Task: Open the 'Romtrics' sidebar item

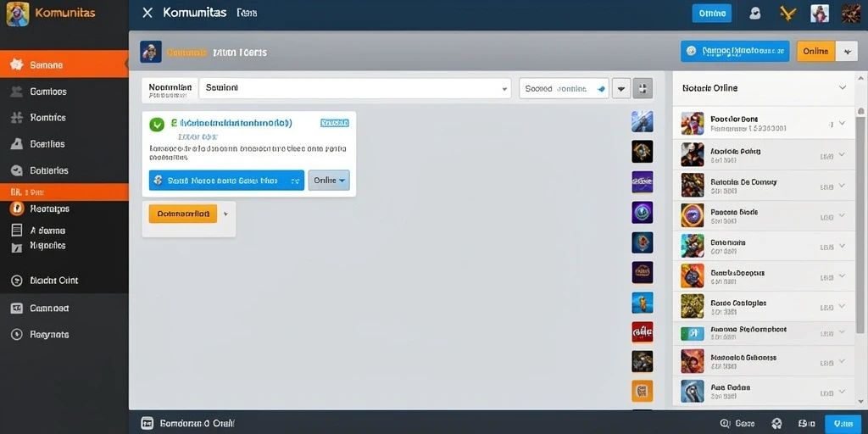Action: pyautogui.click(x=64, y=117)
